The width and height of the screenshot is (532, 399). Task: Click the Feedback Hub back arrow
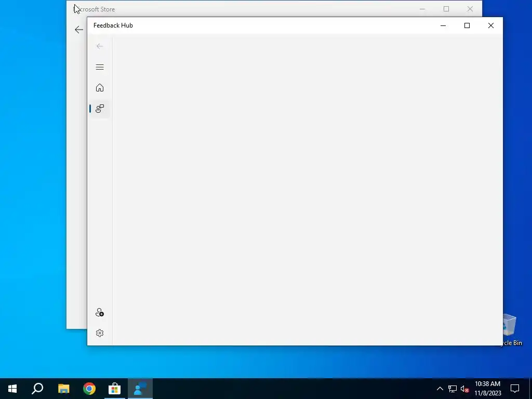coord(100,46)
